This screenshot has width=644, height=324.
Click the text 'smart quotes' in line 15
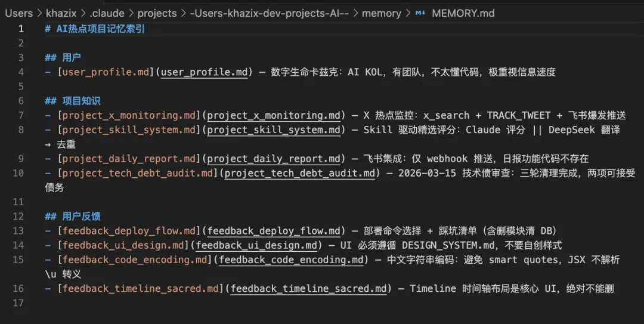pos(524,260)
